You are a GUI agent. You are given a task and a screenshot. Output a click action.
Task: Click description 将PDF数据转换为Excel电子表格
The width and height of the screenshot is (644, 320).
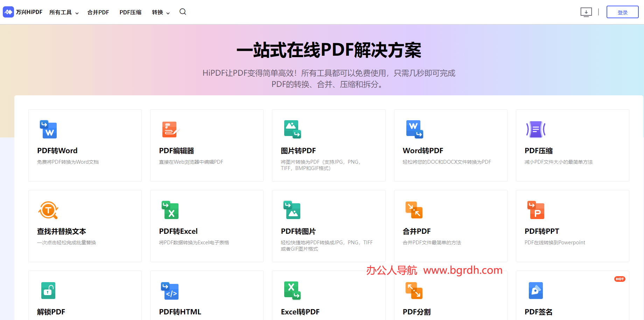pyautogui.click(x=194, y=243)
